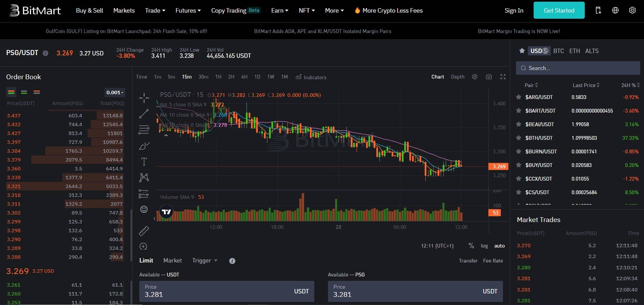Open the Trigger order type dropdown

click(205, 260)
